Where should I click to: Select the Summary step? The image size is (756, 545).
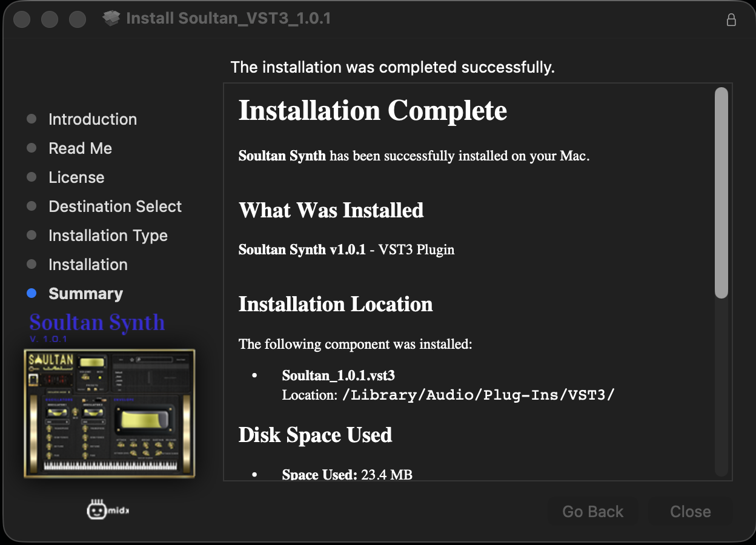(x=85, y=294)
